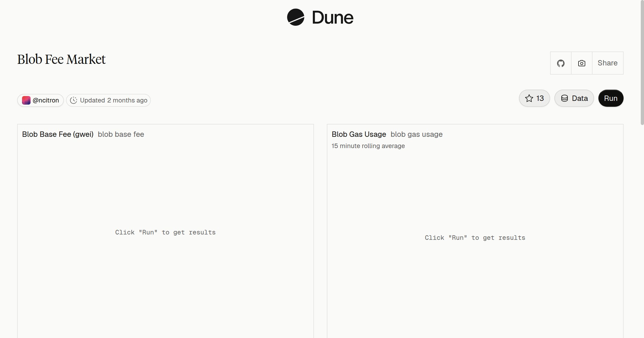Open the Blob Gas Usage chart title
This screenshot has width=644, height=338.
pos(359,134)
